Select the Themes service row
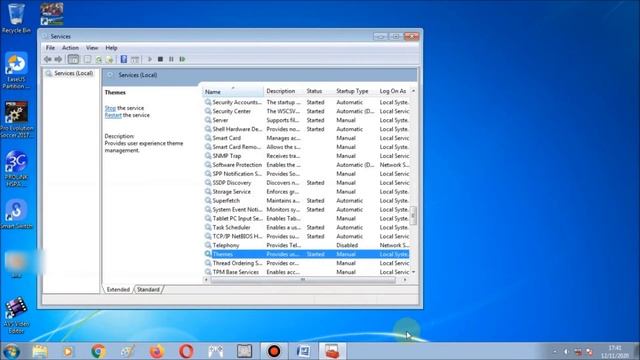This screenshot has height=360, width=640. tap(307, 254)
